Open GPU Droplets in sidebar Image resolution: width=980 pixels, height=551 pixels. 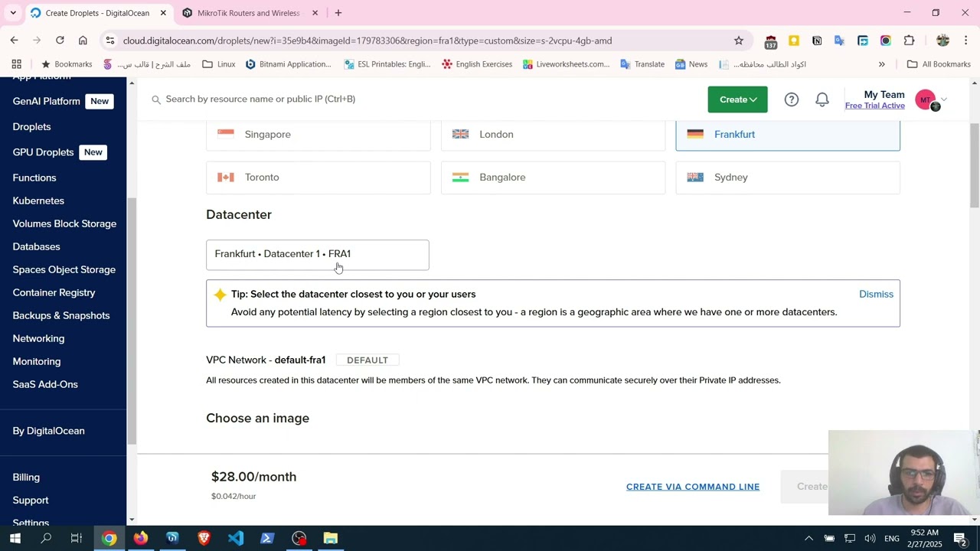[x=43, y=152]
